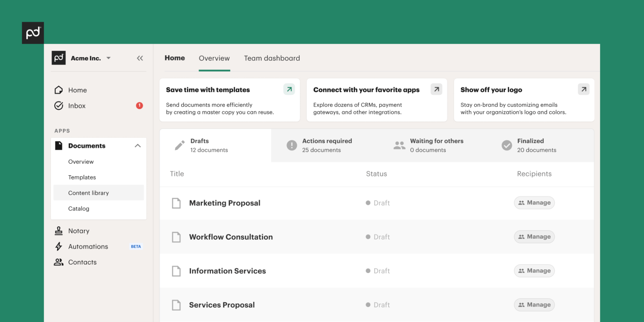Open Content library in Documents menu
The width and height of the screenshot is (644, 322).
pyautogui.click(x=88, y=193)
